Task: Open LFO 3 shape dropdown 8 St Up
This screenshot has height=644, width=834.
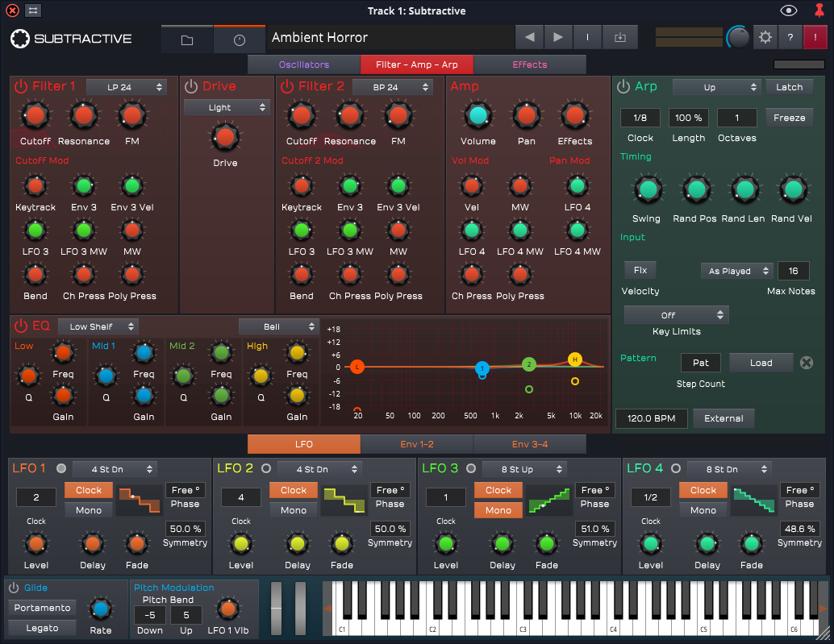Action: (x=524, y=469)
